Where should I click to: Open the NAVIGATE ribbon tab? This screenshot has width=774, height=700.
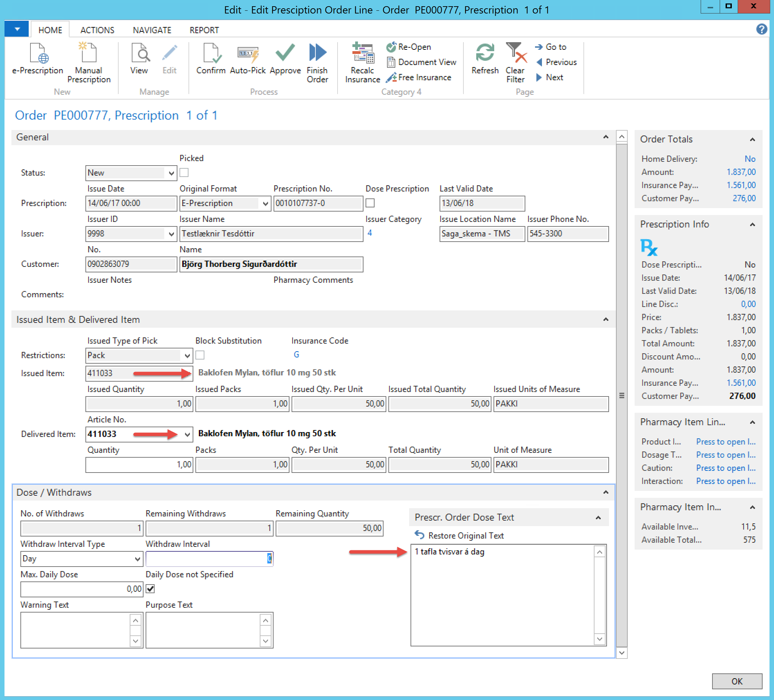coord(151,30)
